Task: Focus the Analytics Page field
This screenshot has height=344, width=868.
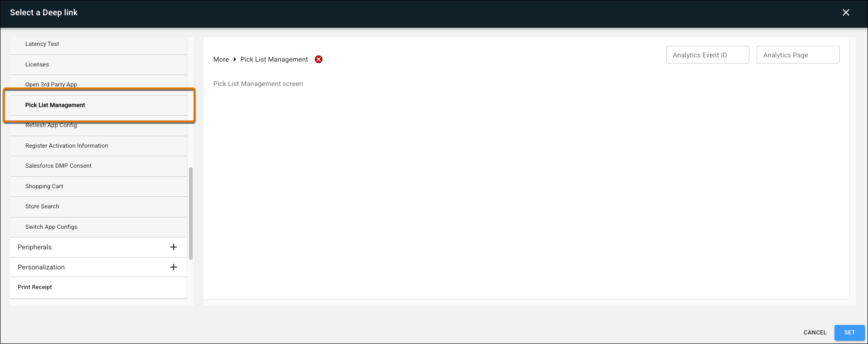Action: [x=798, y=55]
